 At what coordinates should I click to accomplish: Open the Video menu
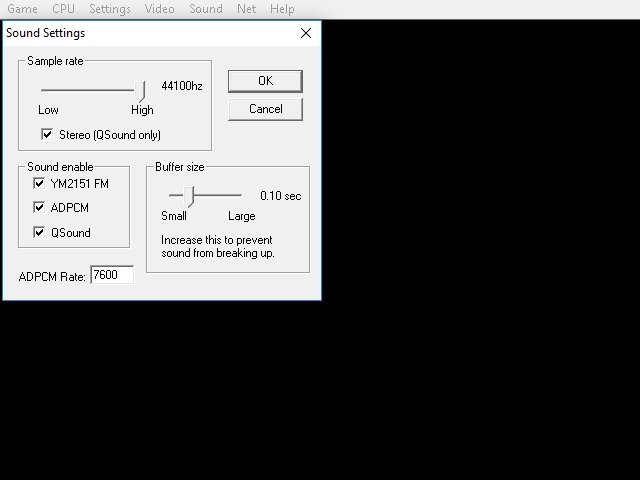click(x=160, y=9)
